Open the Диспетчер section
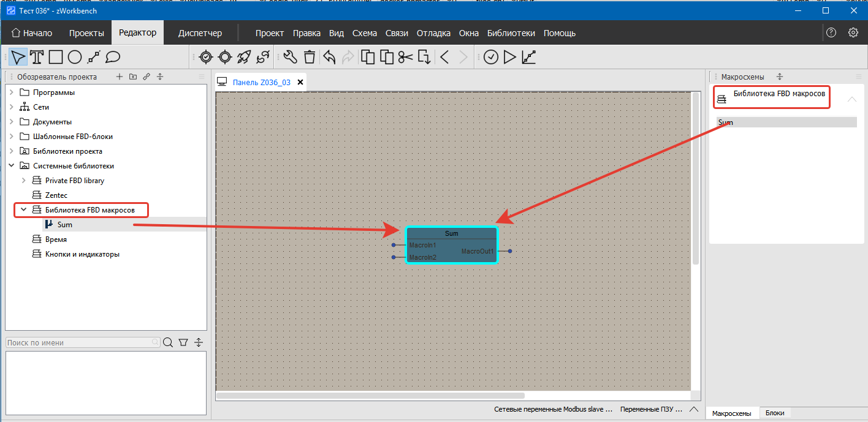The width and height of the screenshot is (868, 422). (x=200, y=33)
